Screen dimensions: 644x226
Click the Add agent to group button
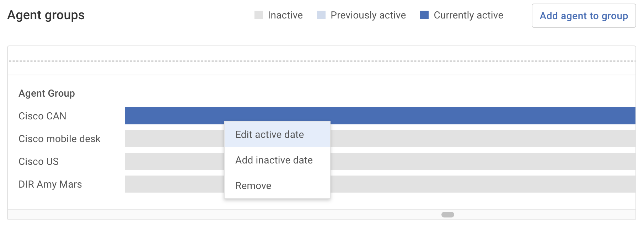click(584, 16)
